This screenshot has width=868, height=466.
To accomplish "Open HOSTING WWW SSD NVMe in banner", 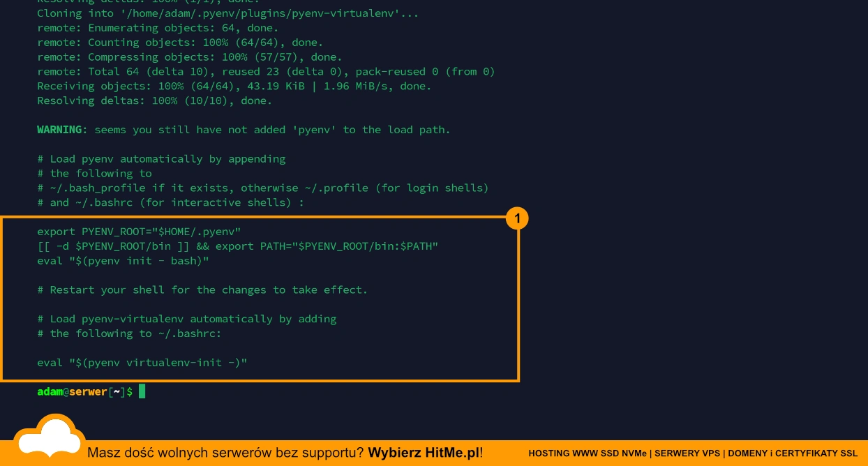I will click(x=588, y=453).
